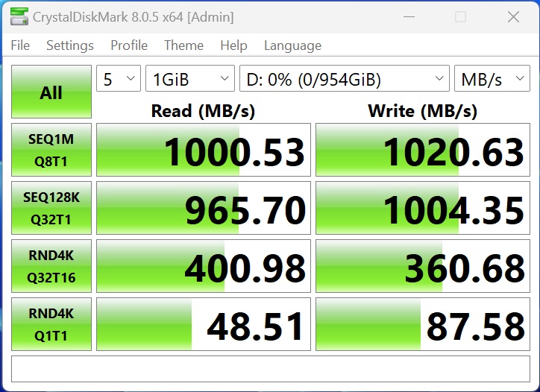Click the SEQ1M read result 1000.53

[x=204, y=151]
